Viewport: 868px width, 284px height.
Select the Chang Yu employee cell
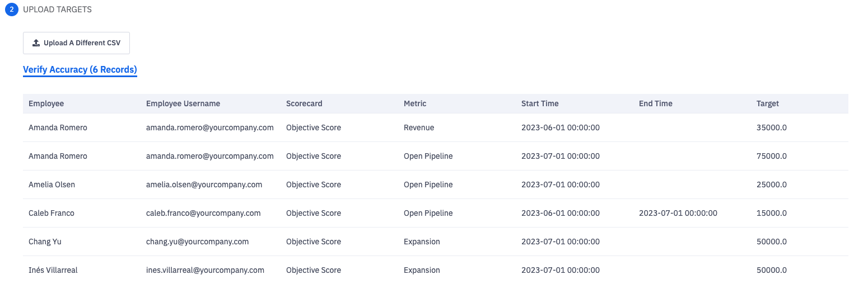tap(45, 242)
